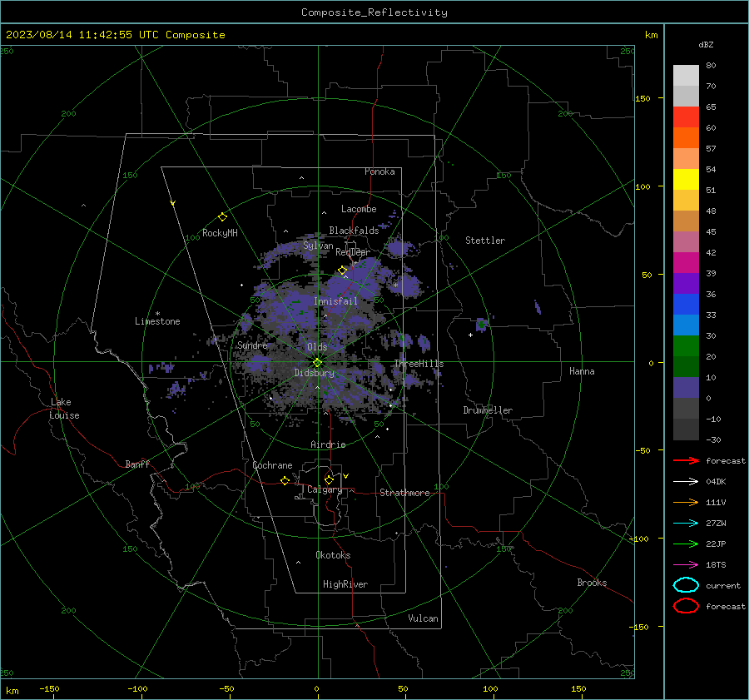
Task: Click the red forecast ellipse icon
Action: point(686,606)
